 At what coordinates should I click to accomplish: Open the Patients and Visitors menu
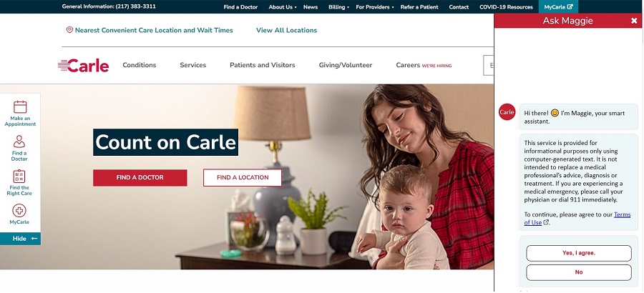tap(263, 65)
